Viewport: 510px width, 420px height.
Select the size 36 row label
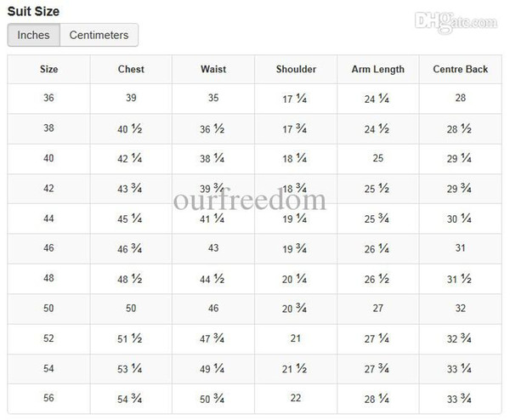(48, 98)
